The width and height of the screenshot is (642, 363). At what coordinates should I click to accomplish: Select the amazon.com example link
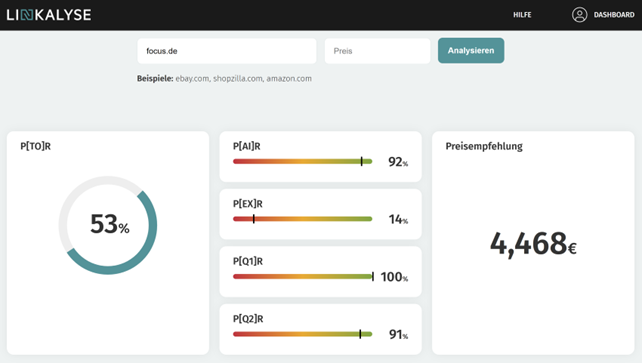[289, 79]
